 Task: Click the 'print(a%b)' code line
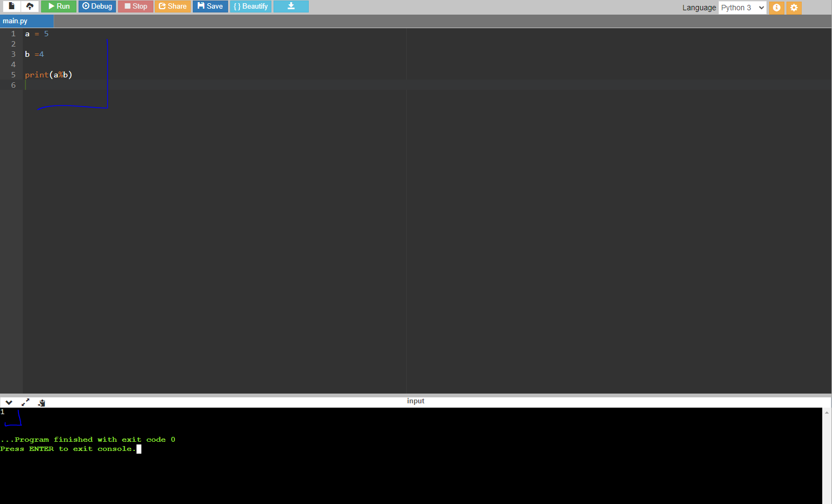coord(49,75)
